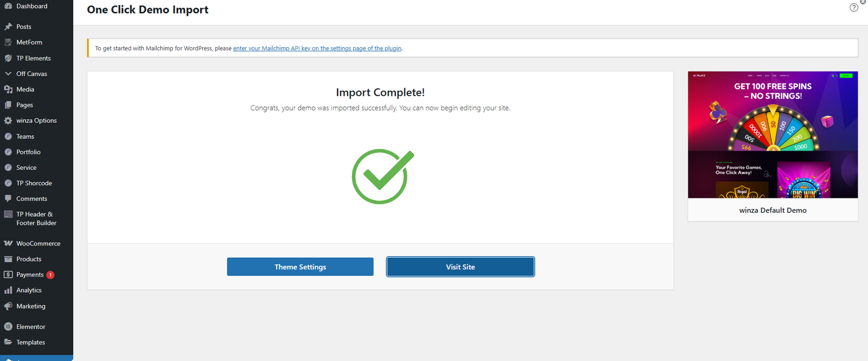Click the Pages icon in sidebar
Image resolution: width=868 pixels, height=361 pixels.
coord(8,105)
